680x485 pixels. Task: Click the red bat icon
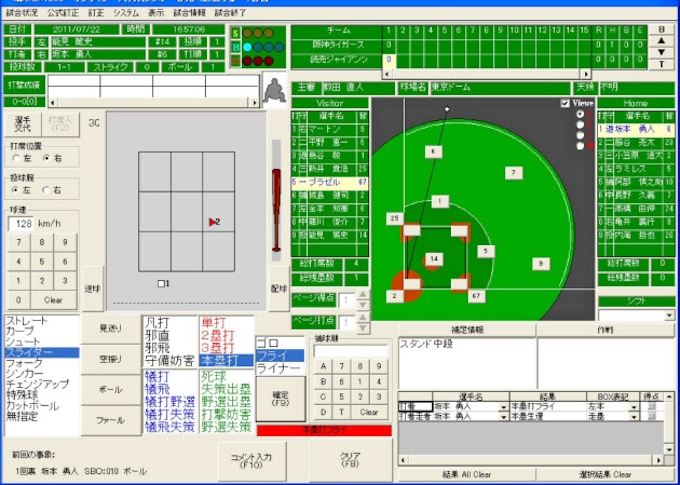pyautogui.click(x=277, y=210)
